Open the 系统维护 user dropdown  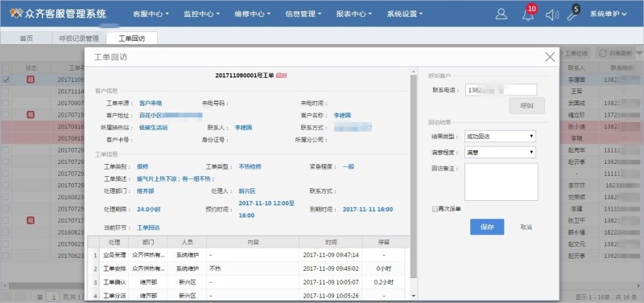tap(609, 14)
